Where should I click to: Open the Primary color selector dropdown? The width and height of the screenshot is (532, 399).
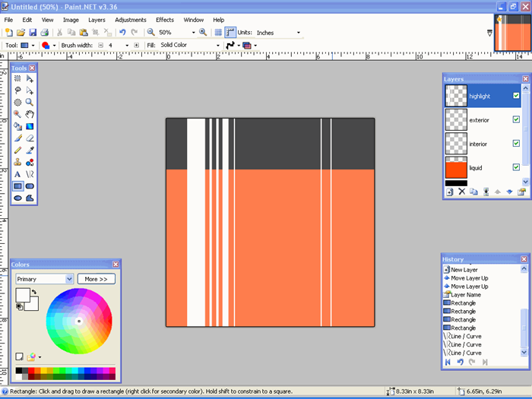click(x=44, y=279)
